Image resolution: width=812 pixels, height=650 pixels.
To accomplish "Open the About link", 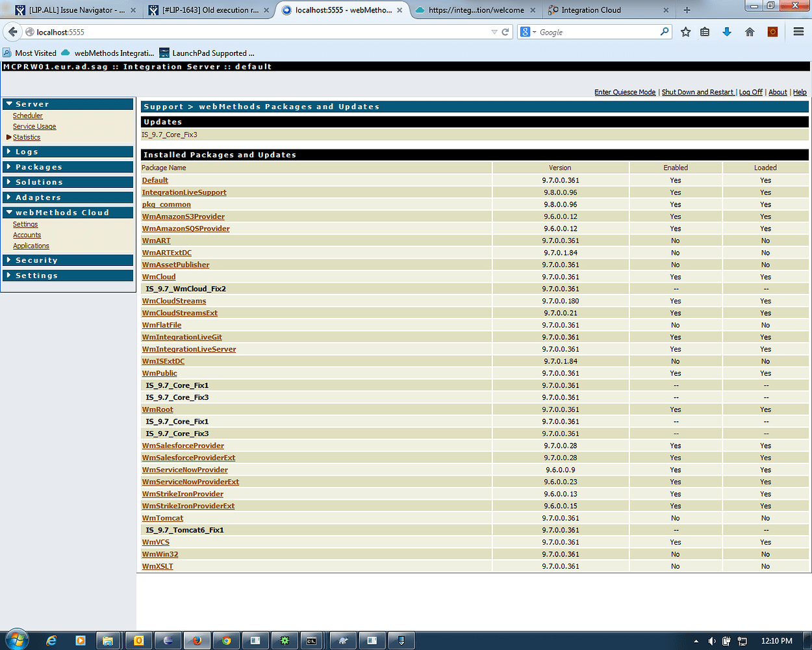I will (x=778, y=92).
